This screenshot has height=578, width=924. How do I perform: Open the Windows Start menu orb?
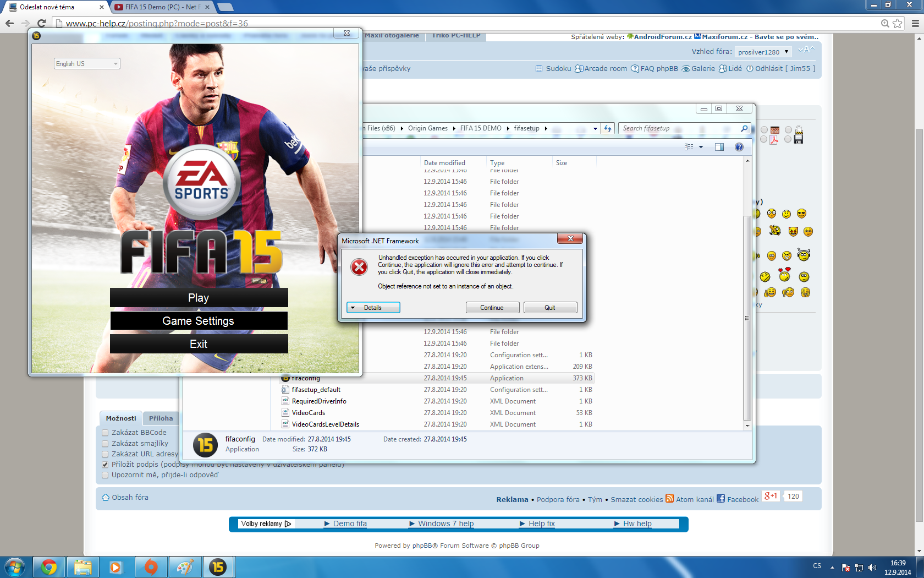tap(15, 567)
